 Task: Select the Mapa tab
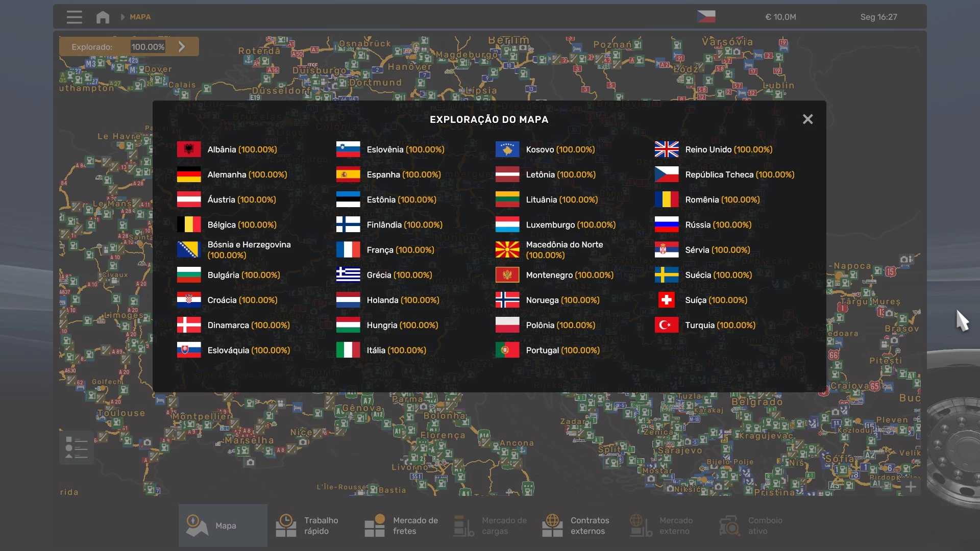coord(223,525)
